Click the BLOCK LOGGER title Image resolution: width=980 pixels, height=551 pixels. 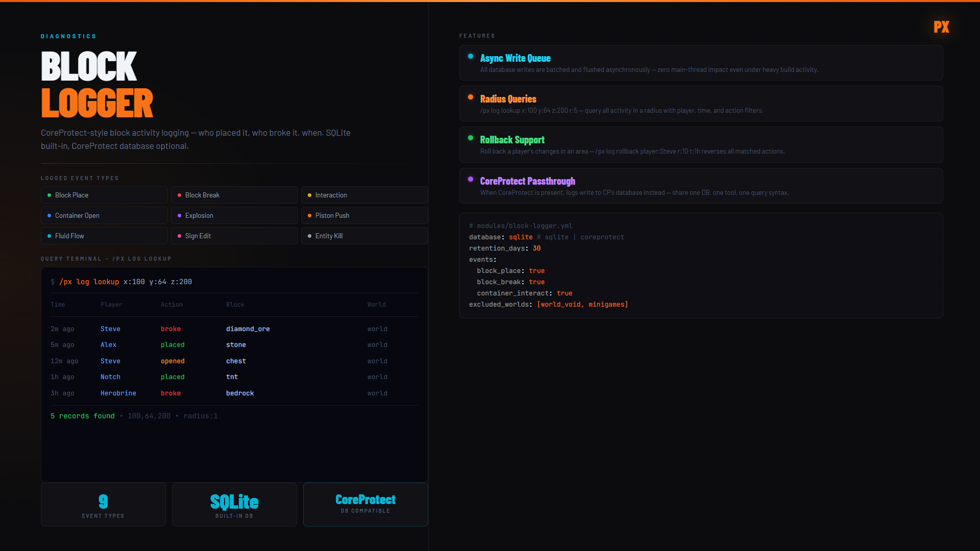tap(97, 84)
